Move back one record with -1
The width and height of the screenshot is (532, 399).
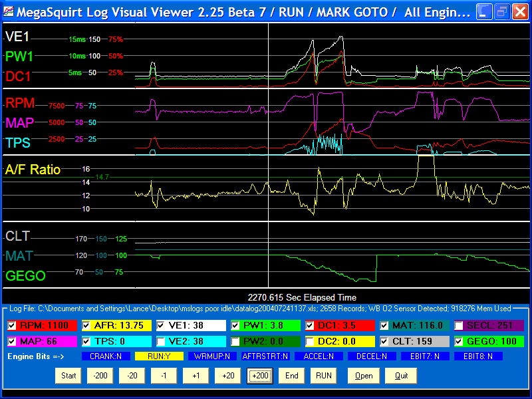[164, 376]
